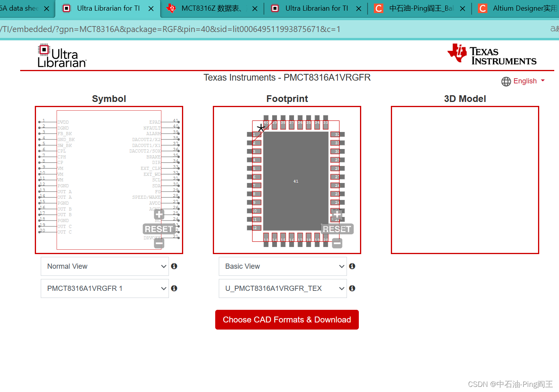Image resolution: width=559 pixels, height=392 pixels.
Task: Close the MCT8316Z 数据表 tab
Action: 255,8
